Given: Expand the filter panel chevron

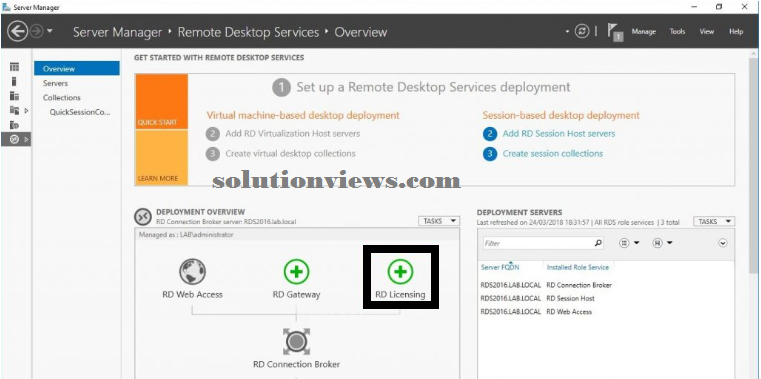Looking at the screenshot, I should [x=723, y=243].
